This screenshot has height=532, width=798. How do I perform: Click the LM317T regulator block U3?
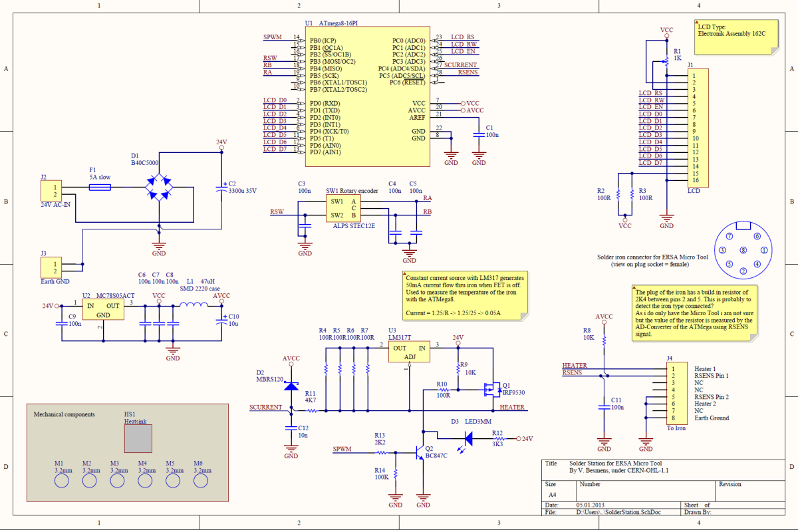[x=409, y=351]
